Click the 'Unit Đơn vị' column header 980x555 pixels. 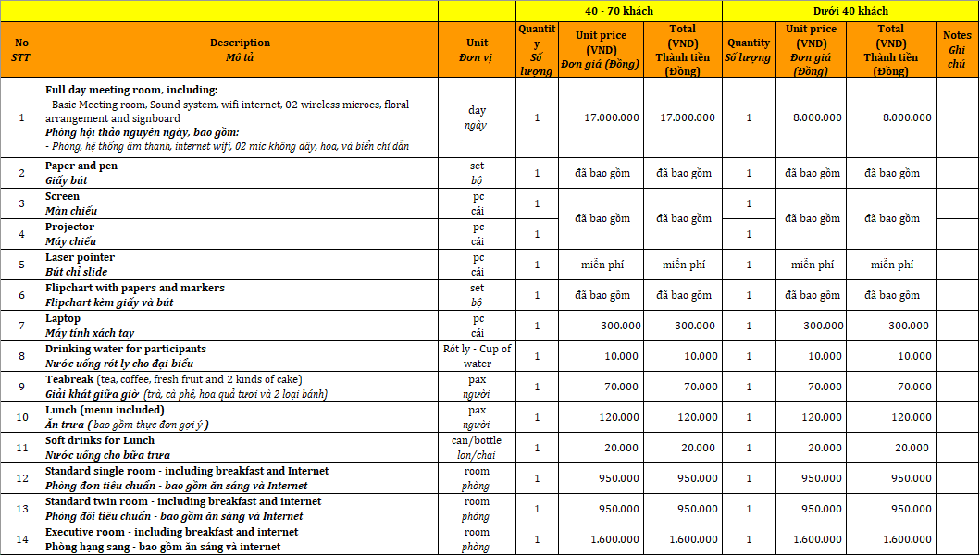[477, 50]
